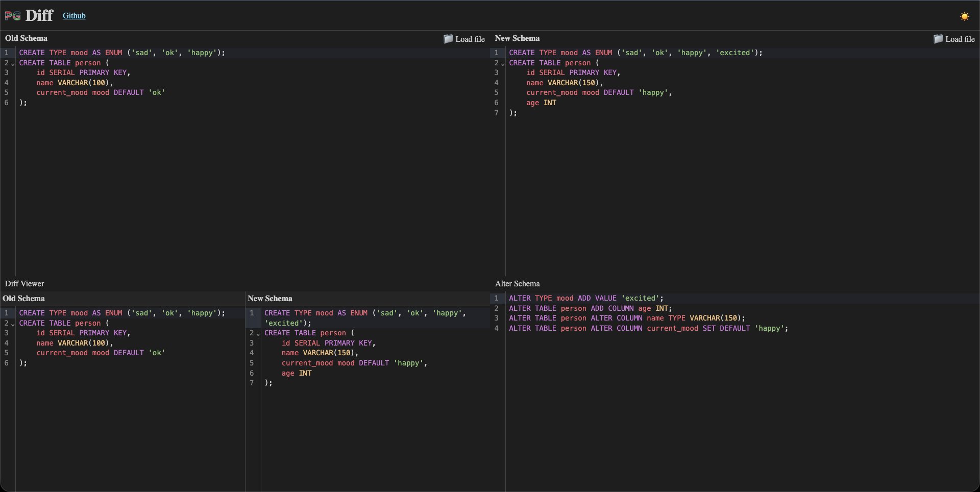The width and height of the screenshot is (980, 492).
Task: Open the Github repository link
Action: 74,16
